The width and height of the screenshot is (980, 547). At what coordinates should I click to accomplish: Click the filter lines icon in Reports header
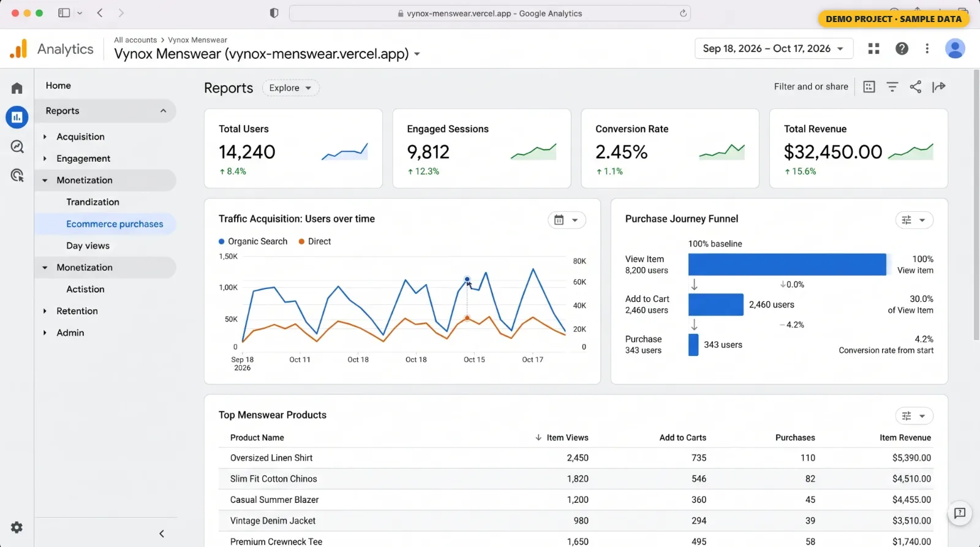click(892, 87)
